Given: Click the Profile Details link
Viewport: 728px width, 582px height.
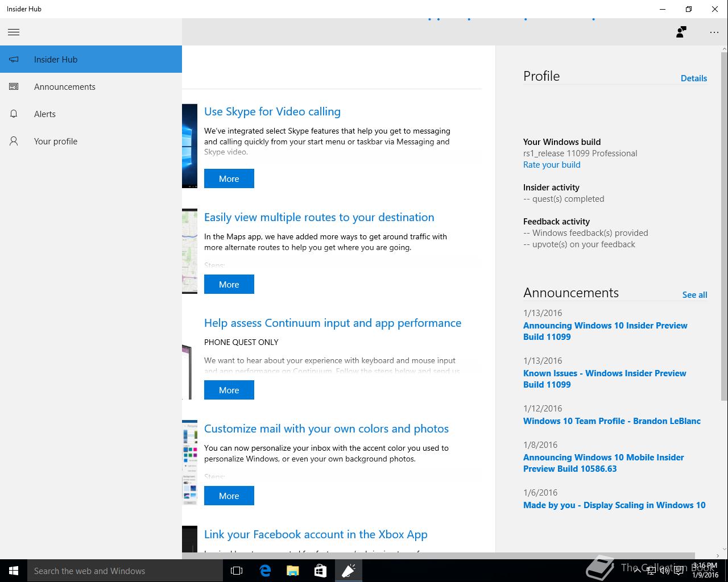Looking at the screenshot, I should tap(694, 78).
